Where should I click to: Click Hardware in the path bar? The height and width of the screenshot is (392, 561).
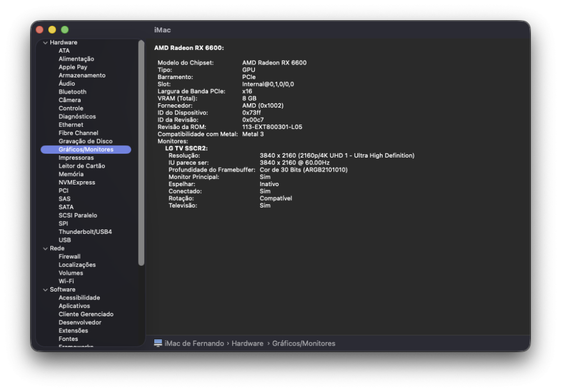(247, 343)
